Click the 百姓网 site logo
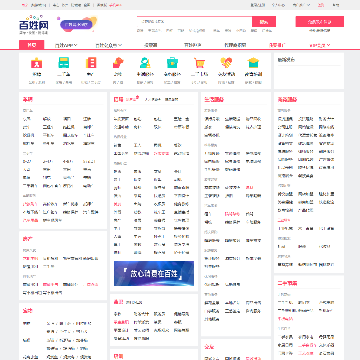The image size is (360, 360). pyautogui.click(x=34, y=25)
